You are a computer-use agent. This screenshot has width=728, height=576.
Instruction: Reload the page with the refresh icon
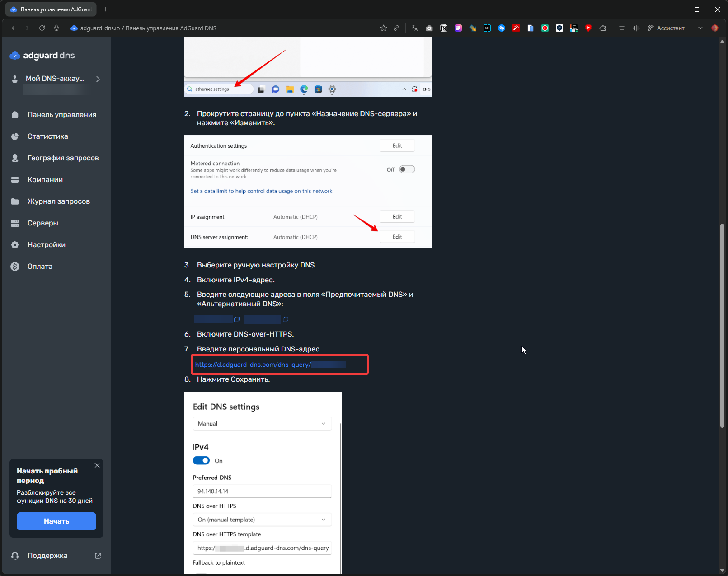point(42,28)
